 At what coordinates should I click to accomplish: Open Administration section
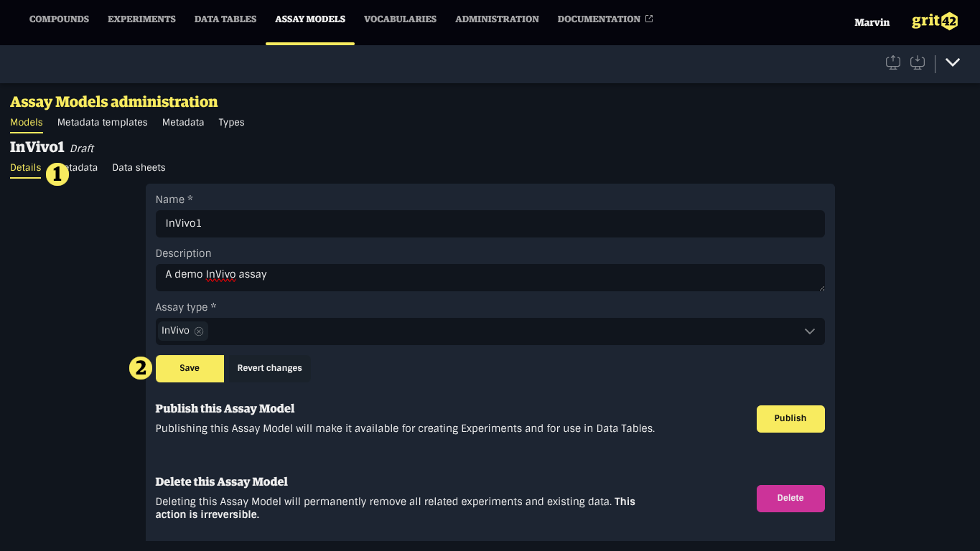497,19
